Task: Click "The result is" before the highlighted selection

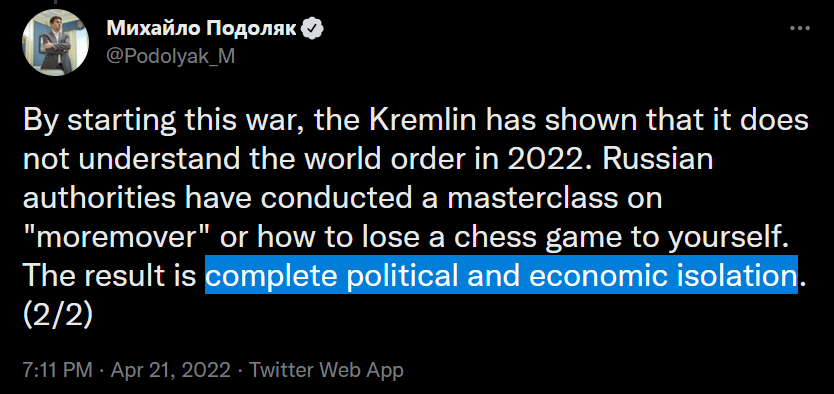Action: click(x=110, y=275)
